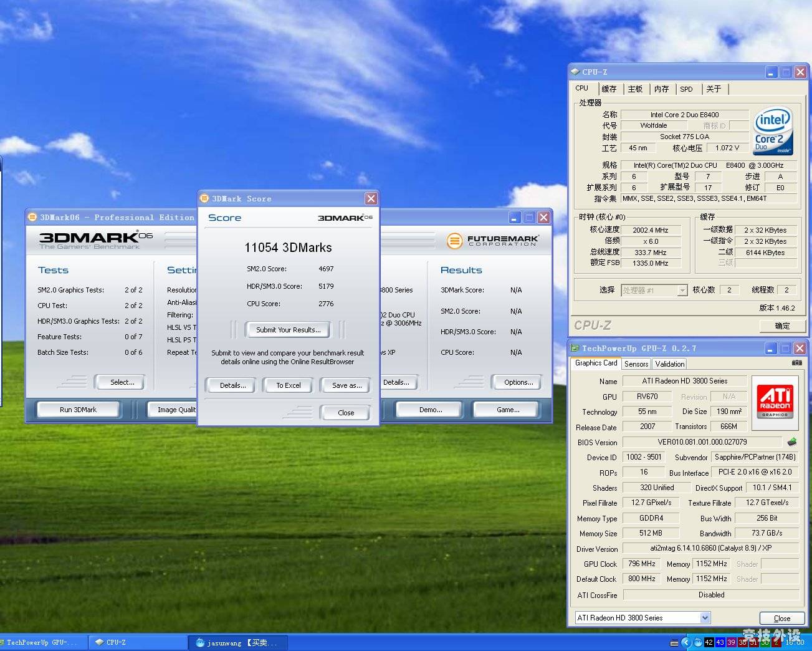Image resolution: width=812 pixels, height=651 pixels.
Task: Click the GPU-Z title bar icon
Action: (576, 348)
